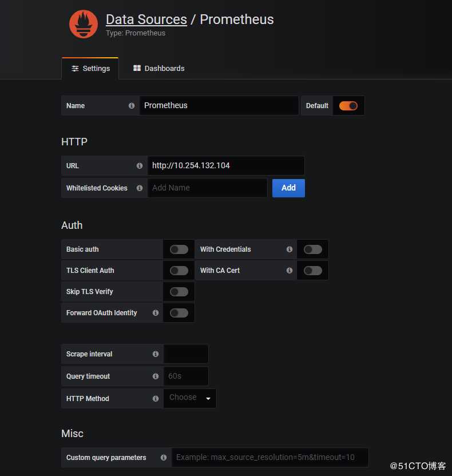Click the info icon beside Custom query parameters
The height and width of the screenshot is (476, 452).
coord(164,458)
